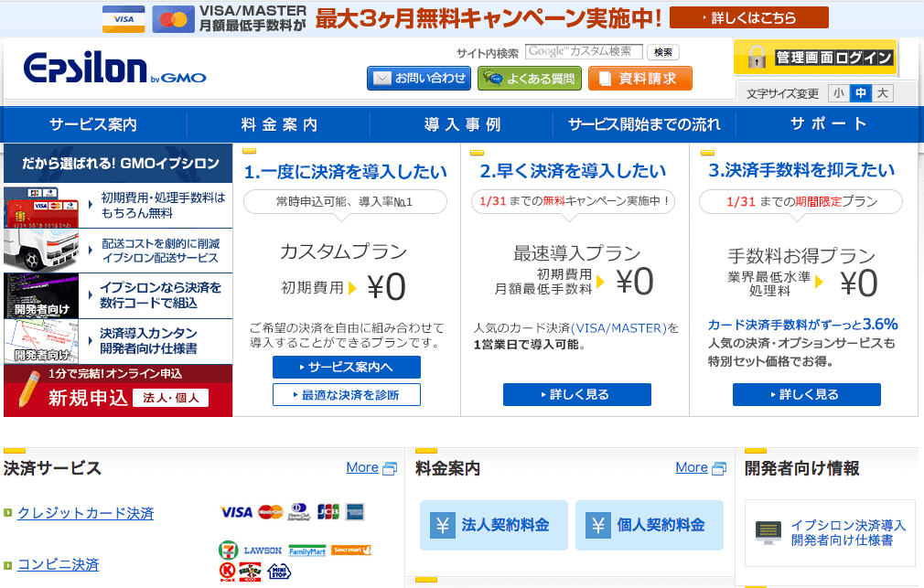The image size is (924, 588).
Task: Click the MasterCard icon in top banner
Action: 173,19
